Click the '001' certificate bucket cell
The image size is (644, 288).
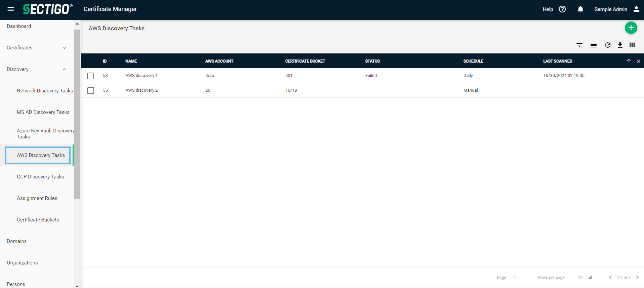point(289,76)
